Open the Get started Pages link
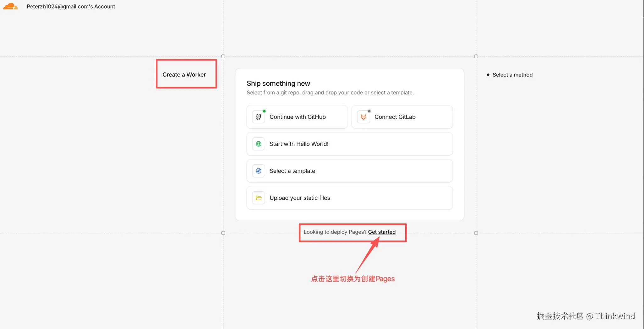Image resolution: width=644 pixels, height=329 pixels. tap(382, 232)
